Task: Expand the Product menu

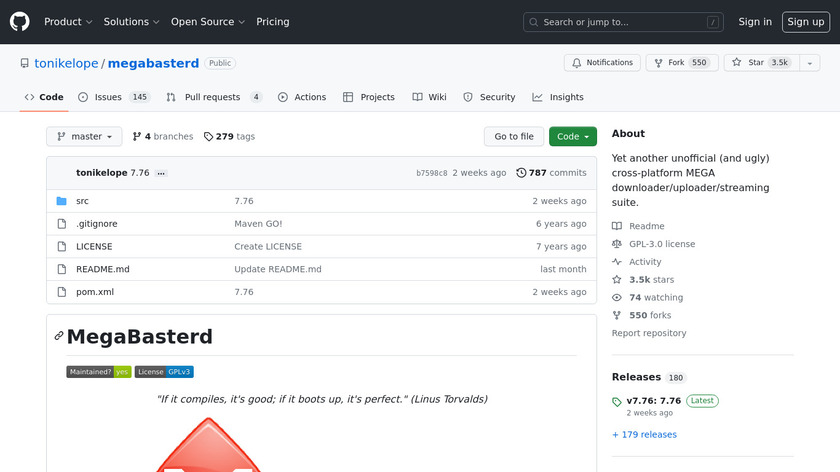Action: [x=68, y=22]
